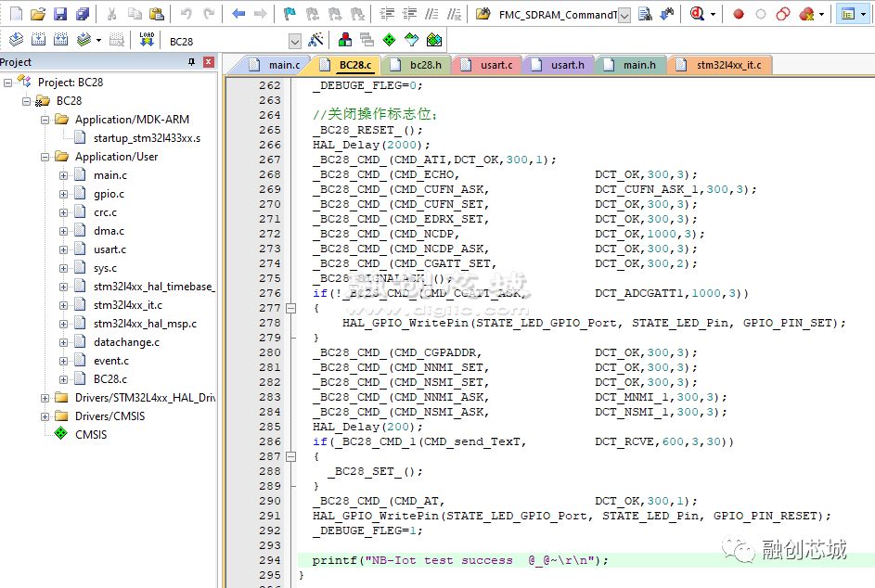Open the BC28 target selection dropdown
The width and height of the screenshot is (875, 588).
tap(295, 42)
